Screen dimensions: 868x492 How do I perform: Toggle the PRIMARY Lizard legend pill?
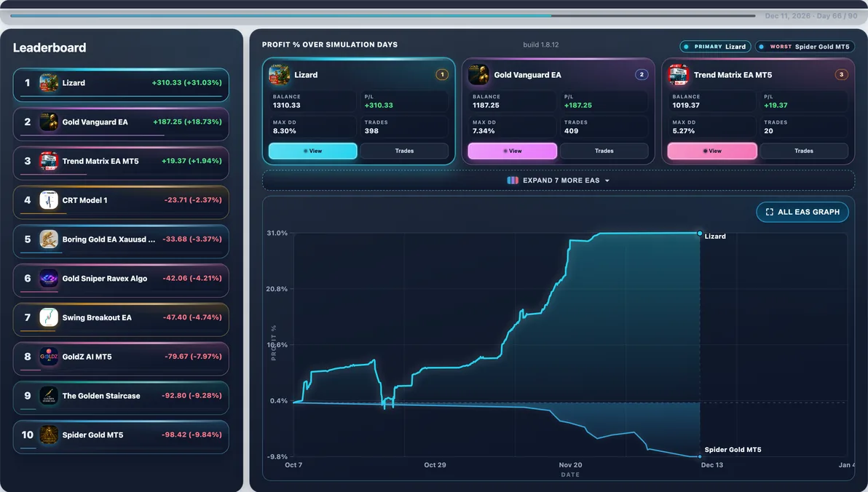click(714, 47)
